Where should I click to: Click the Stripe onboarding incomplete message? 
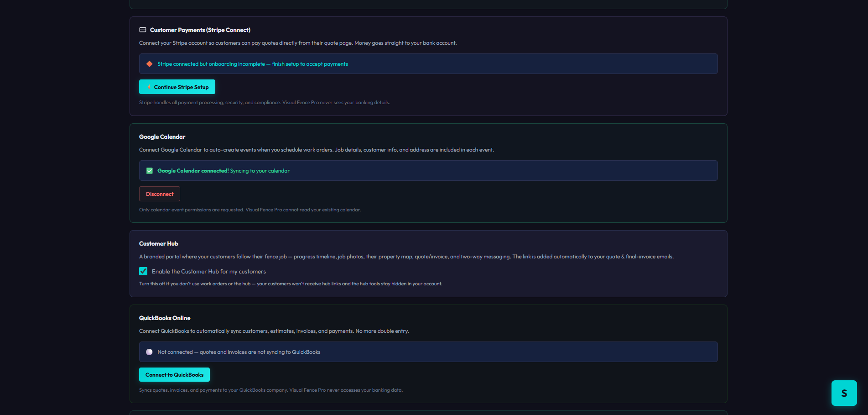[253, 64]
